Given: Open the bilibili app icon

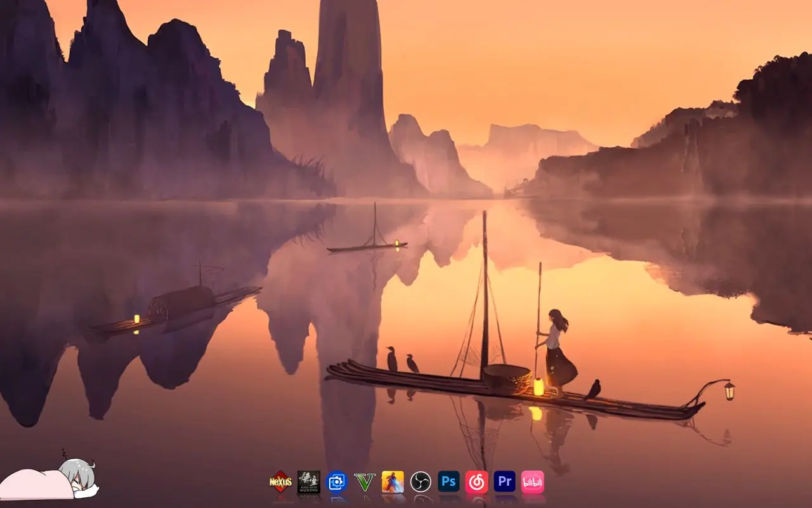Looking at the screenshot, I should coord(533,482).
